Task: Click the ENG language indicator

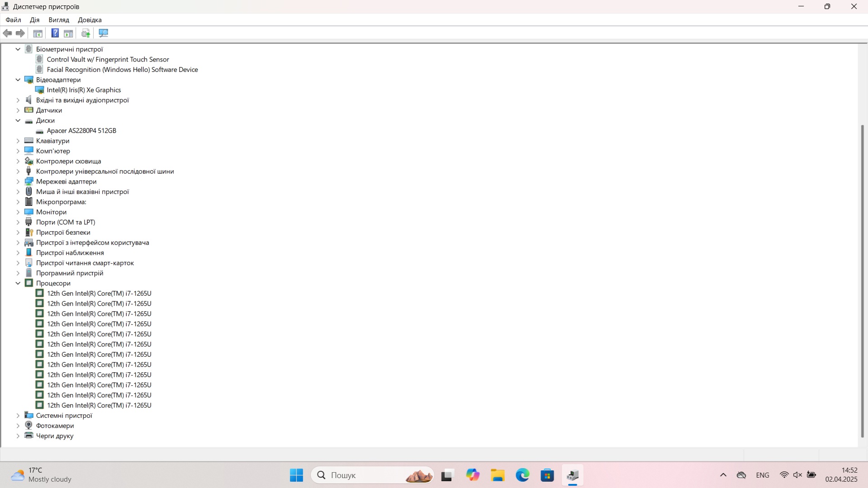Action: pyautogui.click(x=763, y=475)
